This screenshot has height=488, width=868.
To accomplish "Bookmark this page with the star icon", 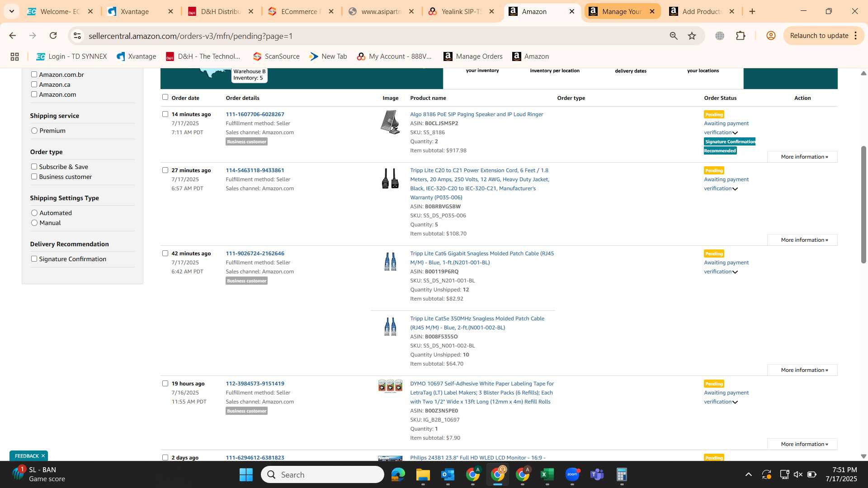I will pyautogui.click(x=692, y=36).
